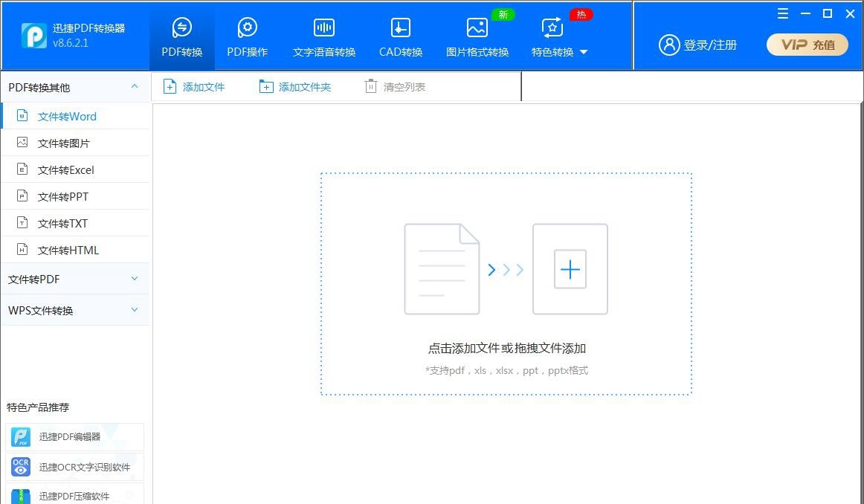Image resolution: width=864 pixels, height=504 pixels.
Task: Click the 添加文件夹 folder icon
Action: click(266, 86)
